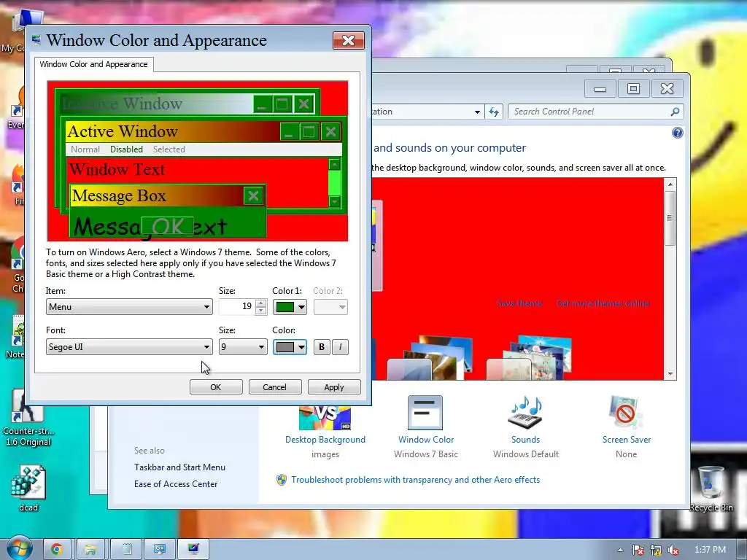
Task: Select the Window Color and Appearance tab
Action: [x=94, y=64]
